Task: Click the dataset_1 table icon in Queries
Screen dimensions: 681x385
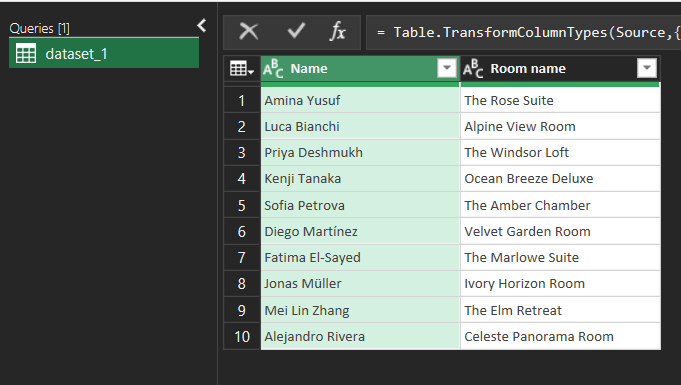Action: pos(26,53)
